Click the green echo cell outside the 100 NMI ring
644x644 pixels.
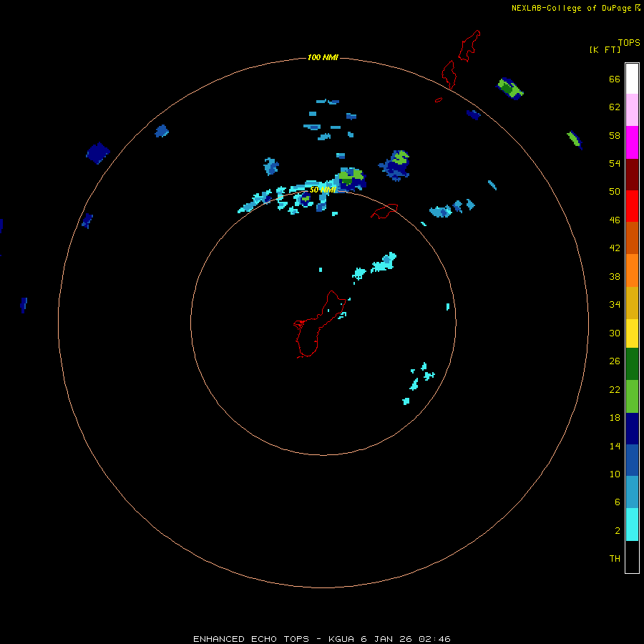pyautogui.click(x=509, y=89)
